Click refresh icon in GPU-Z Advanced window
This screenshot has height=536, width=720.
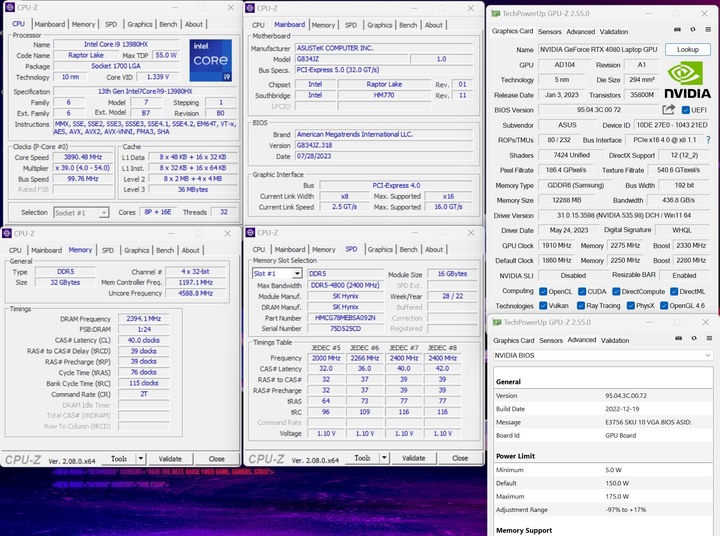pos(694,338)
